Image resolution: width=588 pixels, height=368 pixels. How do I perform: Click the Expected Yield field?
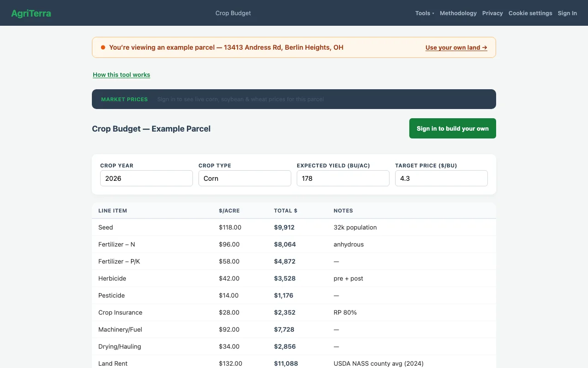[343, 178]
